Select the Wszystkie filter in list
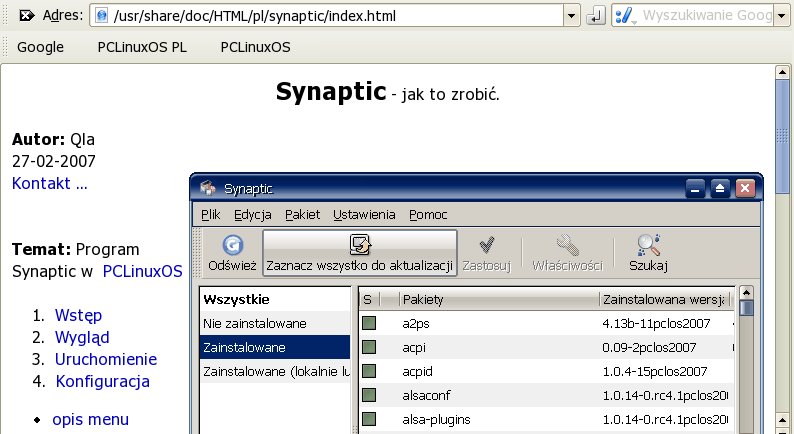The height and width of the screenshot is (434, 794). coord(275,299)
